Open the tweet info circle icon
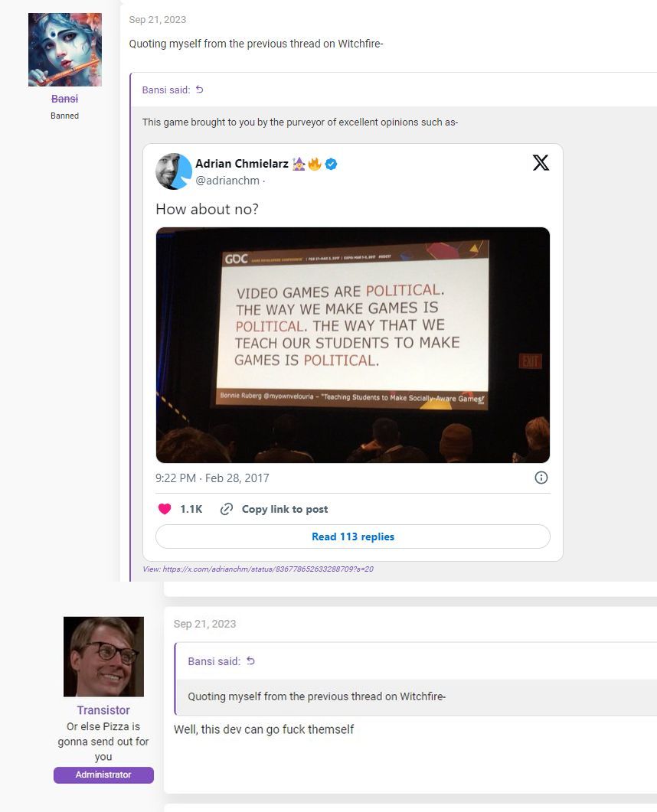Screen dimensions: 657x812 point(541,478)
